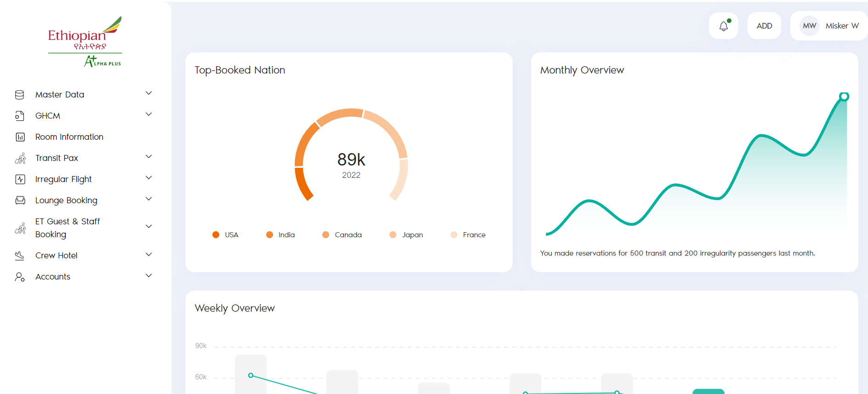Image resolution: width=868 pixels, height=394 pixels.
Task: Click the ADD button
Action: tap(764, 26)
